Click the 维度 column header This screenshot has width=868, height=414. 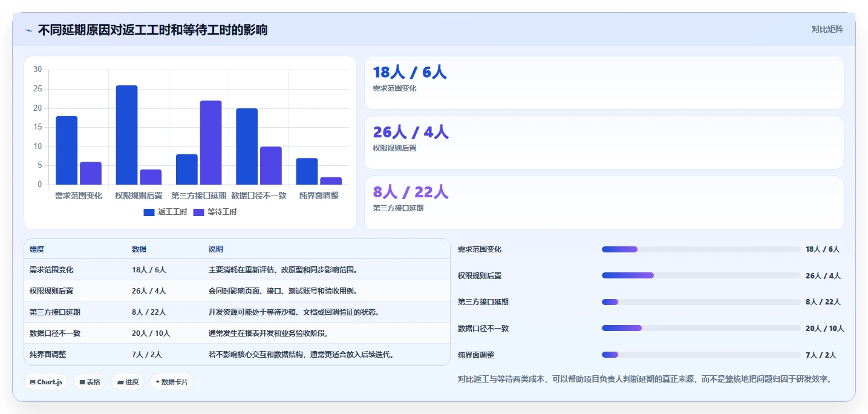pos(37,249)
